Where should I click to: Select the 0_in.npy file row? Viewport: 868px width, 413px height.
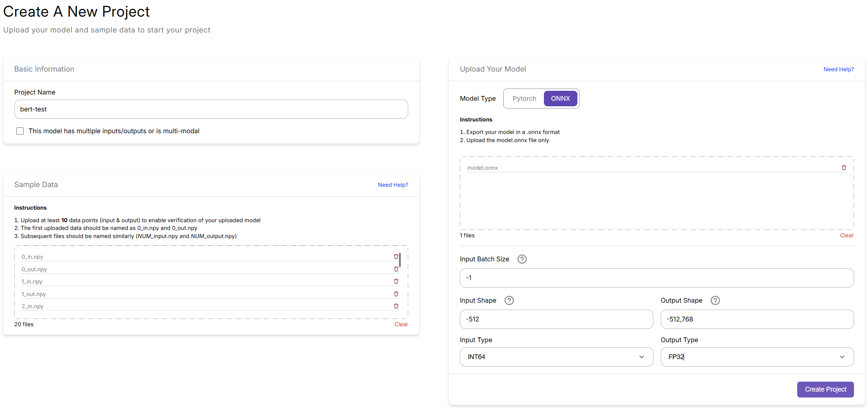pyautogui.click(x=210, y=257)
